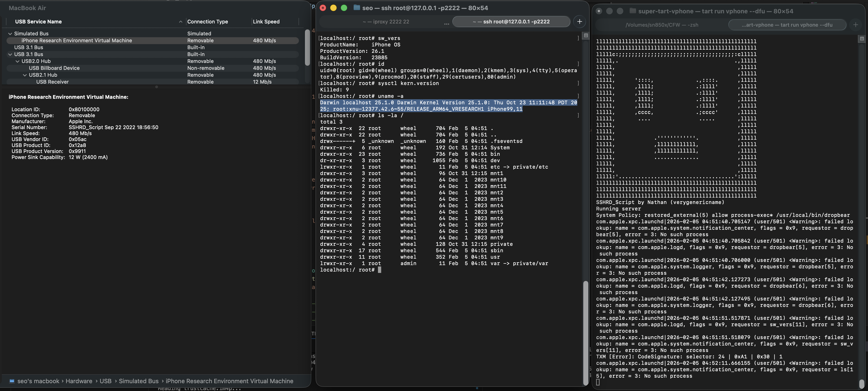Screen dimensions: 868x391
Task: Collapse the Simulated Bus tree row
Action: coord(10,34)
